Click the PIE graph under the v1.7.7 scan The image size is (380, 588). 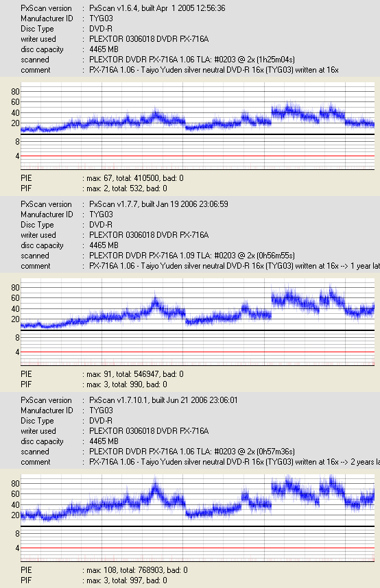(x=198, y=304)
